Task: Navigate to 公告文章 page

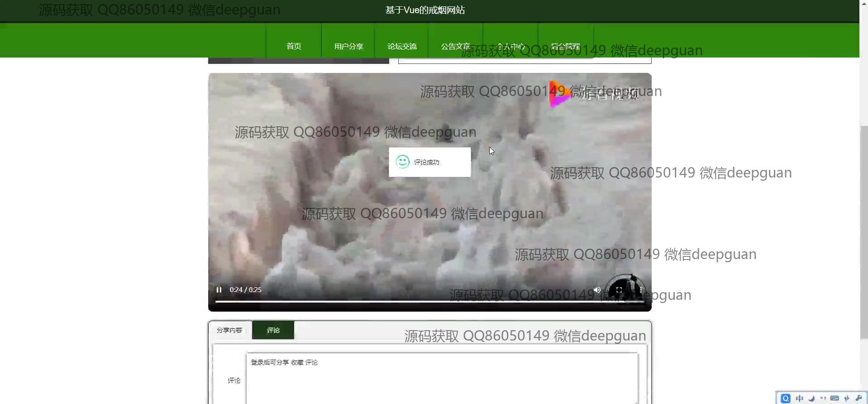Action: [456, 46]
